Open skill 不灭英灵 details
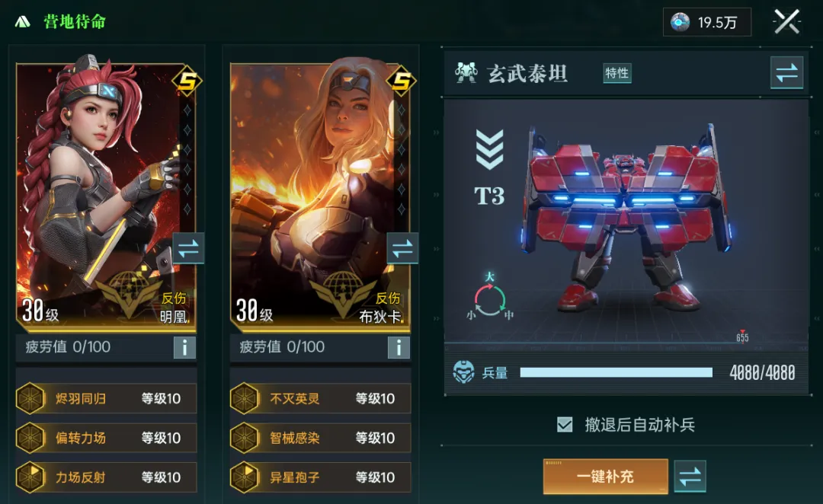 coord(321,399)
